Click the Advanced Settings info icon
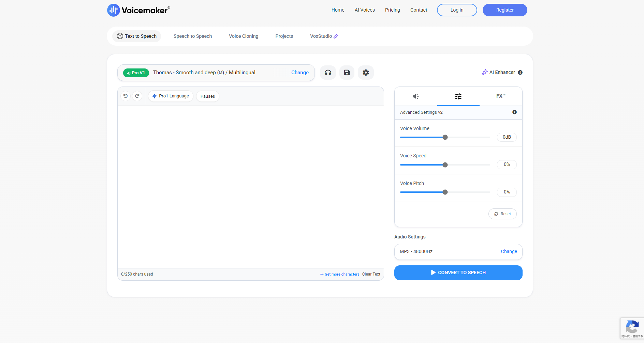 pos(514,112)
